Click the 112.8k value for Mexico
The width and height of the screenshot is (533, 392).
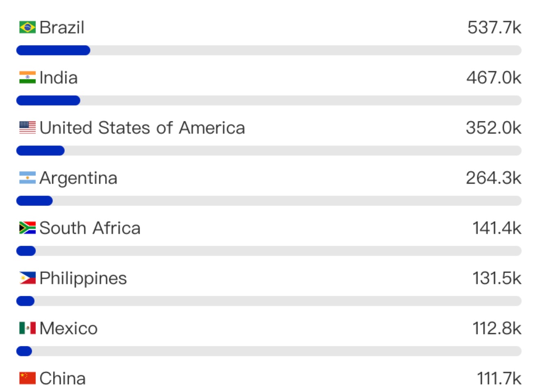click(x=496, y=328)
